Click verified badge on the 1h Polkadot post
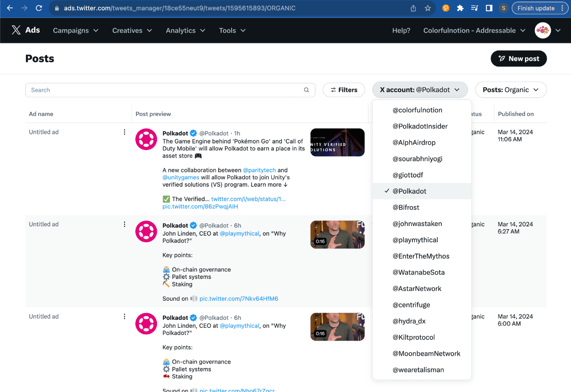This screenshot has width=571, height=392. pos(193,133)
